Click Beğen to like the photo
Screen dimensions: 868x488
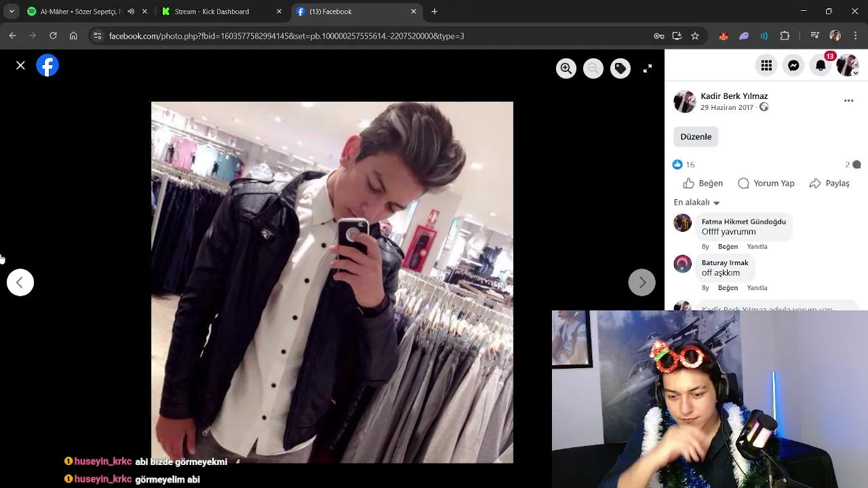(x=703, y=184)
